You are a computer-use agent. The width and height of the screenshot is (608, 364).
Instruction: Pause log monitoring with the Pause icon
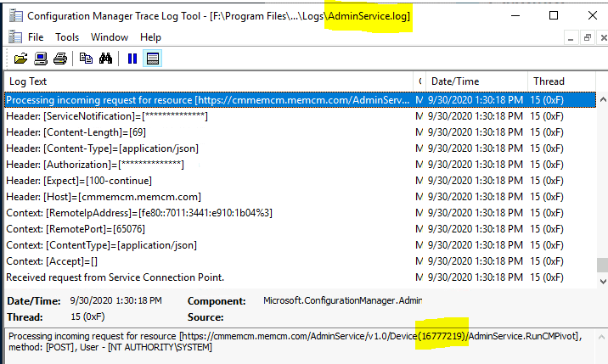pos(132,59)
